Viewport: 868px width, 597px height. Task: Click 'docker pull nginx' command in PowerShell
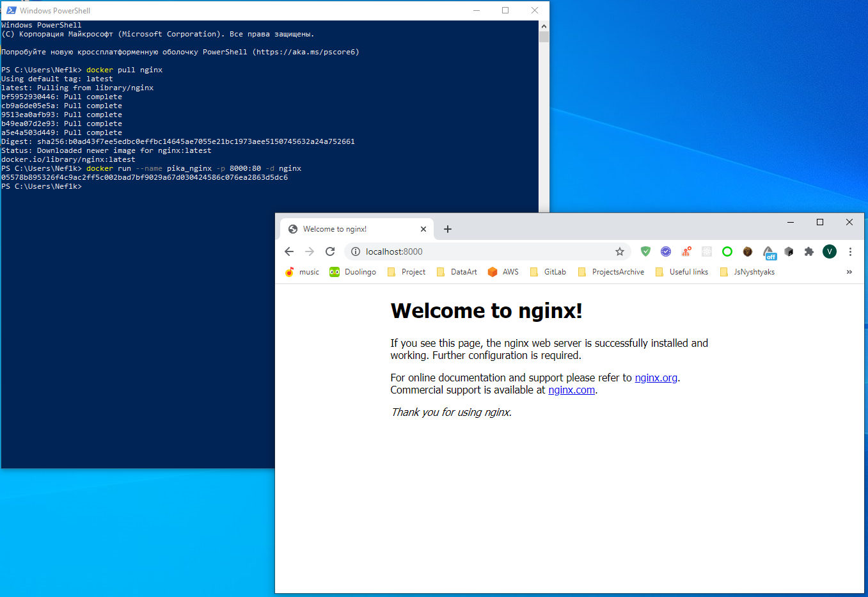point(124,70)
